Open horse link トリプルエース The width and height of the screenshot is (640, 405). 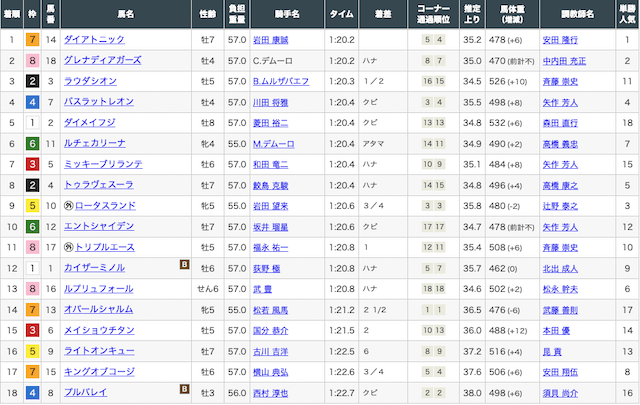click(105, 247)
